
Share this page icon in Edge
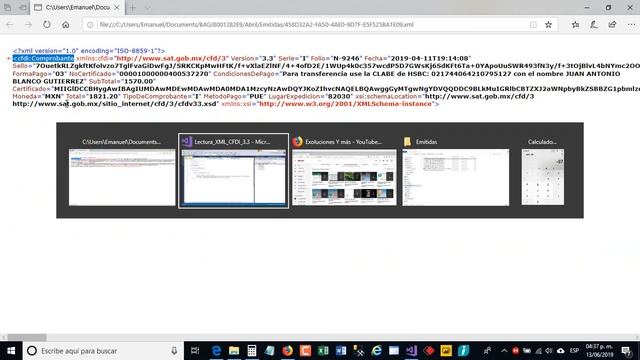tap(612, 25)
